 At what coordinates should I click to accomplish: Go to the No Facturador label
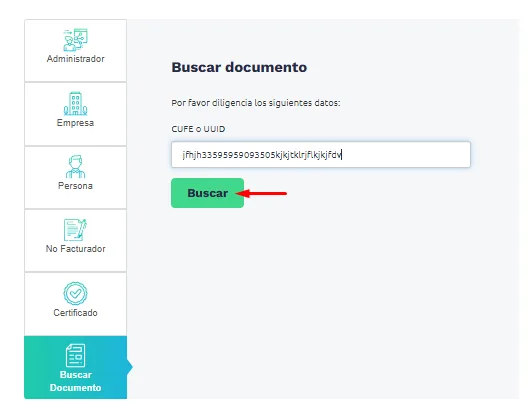[x=75, y=249]
